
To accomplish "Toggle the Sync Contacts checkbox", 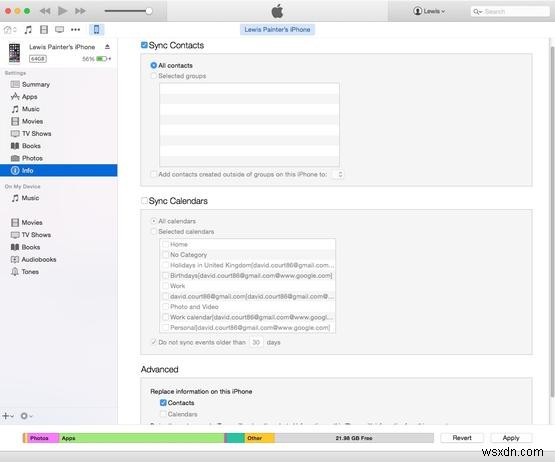I will click(x=144, y=45).
